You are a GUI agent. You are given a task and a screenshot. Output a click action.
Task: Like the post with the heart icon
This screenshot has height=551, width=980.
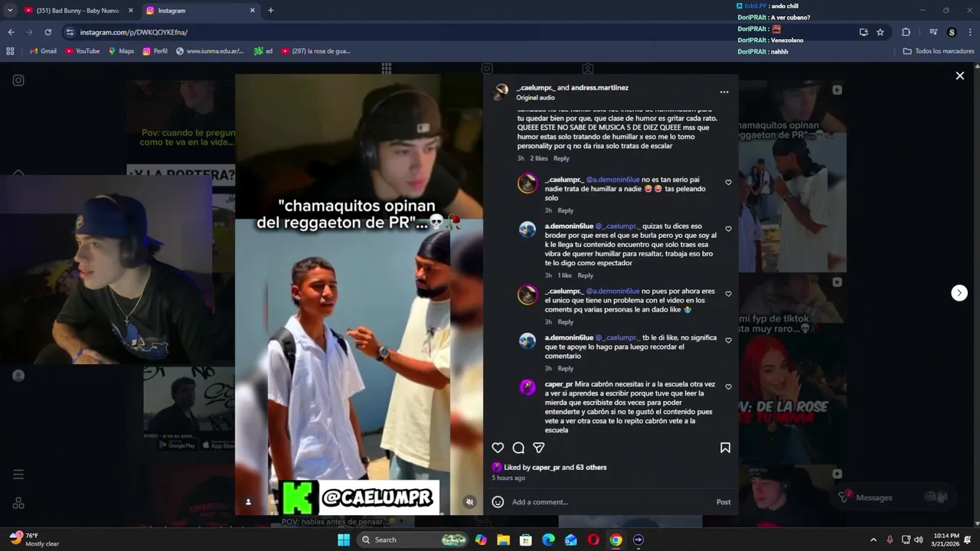498,448
